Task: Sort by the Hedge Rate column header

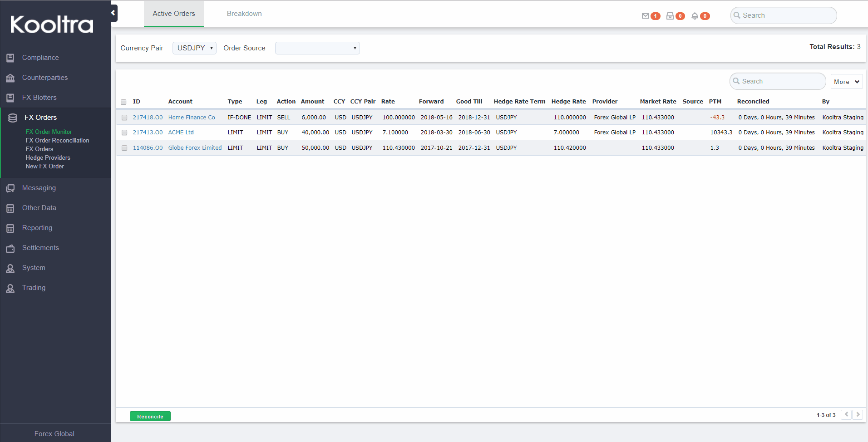Action: coord(568,101)
